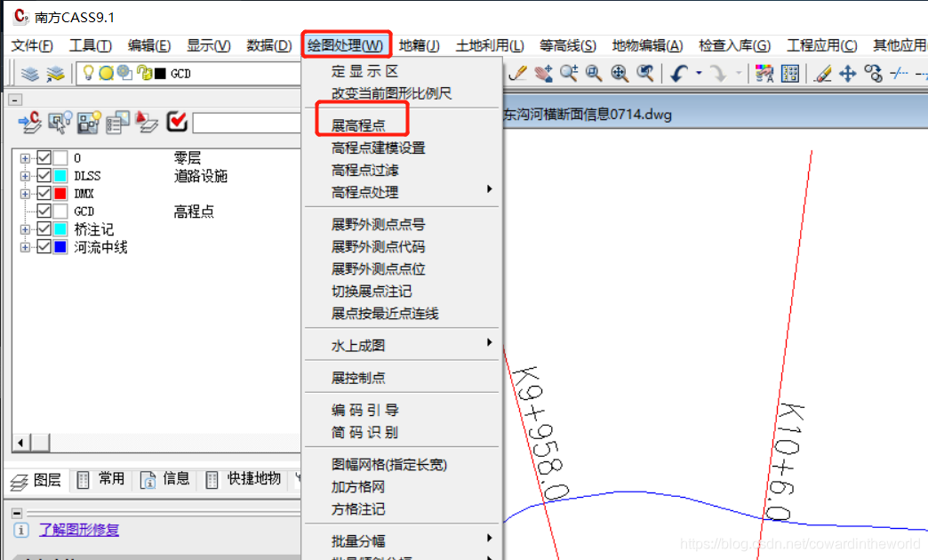Choose 高程点建模设置 menu entry
Viewport: 928px width, 560px height.
[x=378, y=148]
